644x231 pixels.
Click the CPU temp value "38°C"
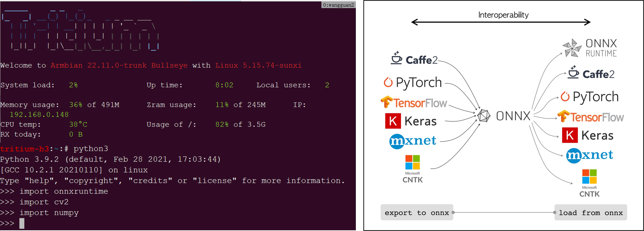(x=78, y=124)
